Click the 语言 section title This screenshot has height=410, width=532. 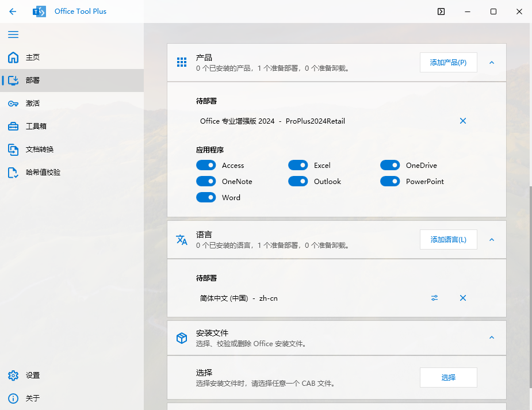tap(204, 235)
